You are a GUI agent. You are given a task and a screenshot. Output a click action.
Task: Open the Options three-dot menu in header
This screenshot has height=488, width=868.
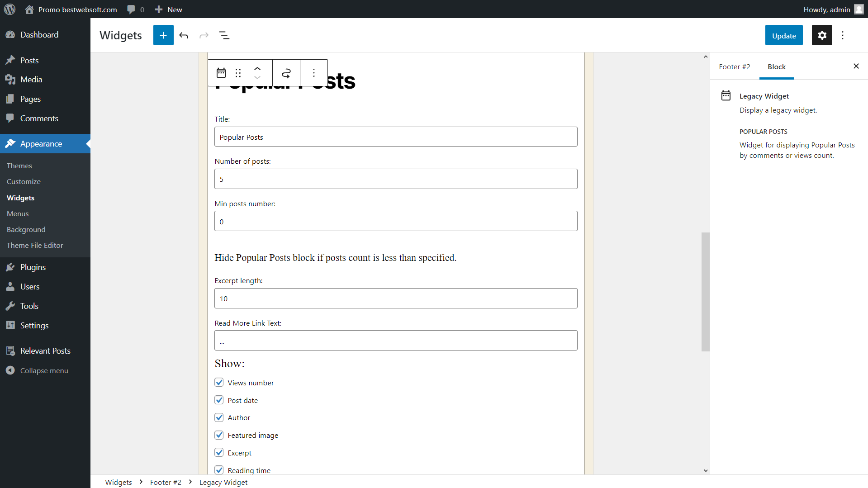click(843, 35)
